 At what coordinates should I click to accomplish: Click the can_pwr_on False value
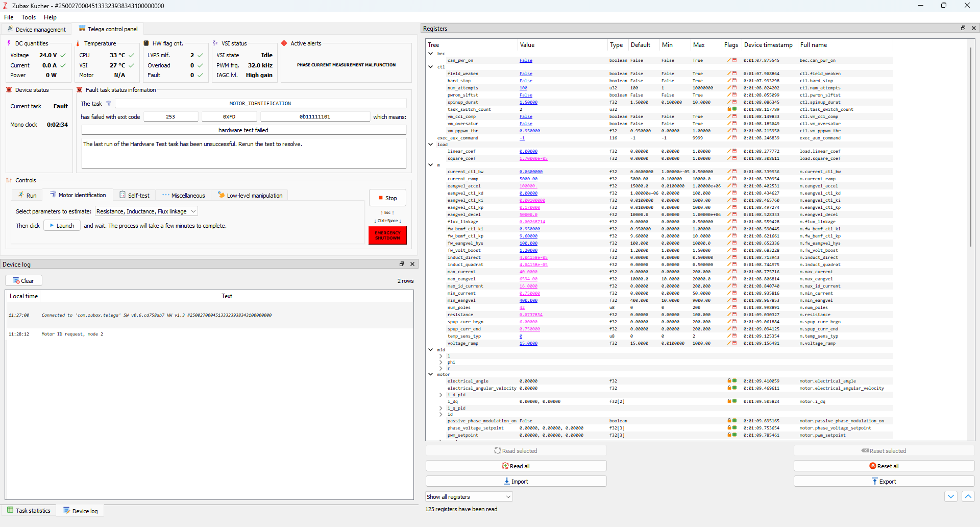point(526,61)
